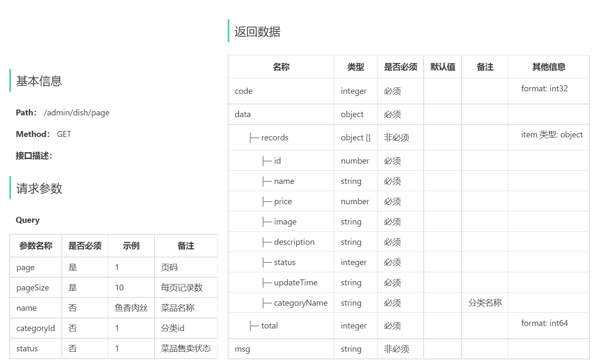This screenshot has height=364, width=598.
Task: Click the 参数名称 column header
Action: click(36, 246)
